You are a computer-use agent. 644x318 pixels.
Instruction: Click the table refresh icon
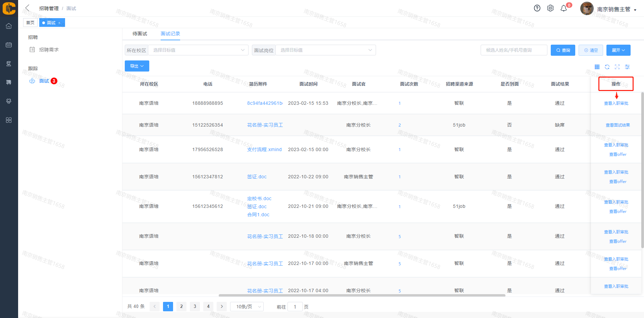(x=607, y=67)
